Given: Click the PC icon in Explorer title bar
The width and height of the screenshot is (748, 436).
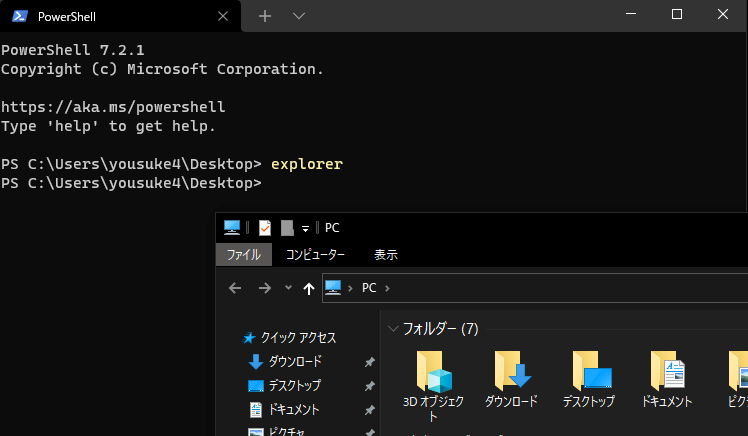Looking at the screenshot, I should pyautogui.click(x=232, y=228).
